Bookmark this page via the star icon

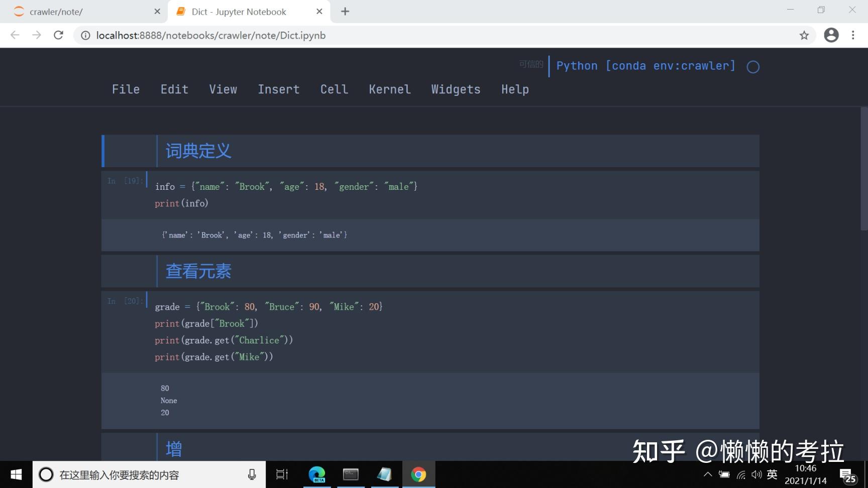coord(804,35)
